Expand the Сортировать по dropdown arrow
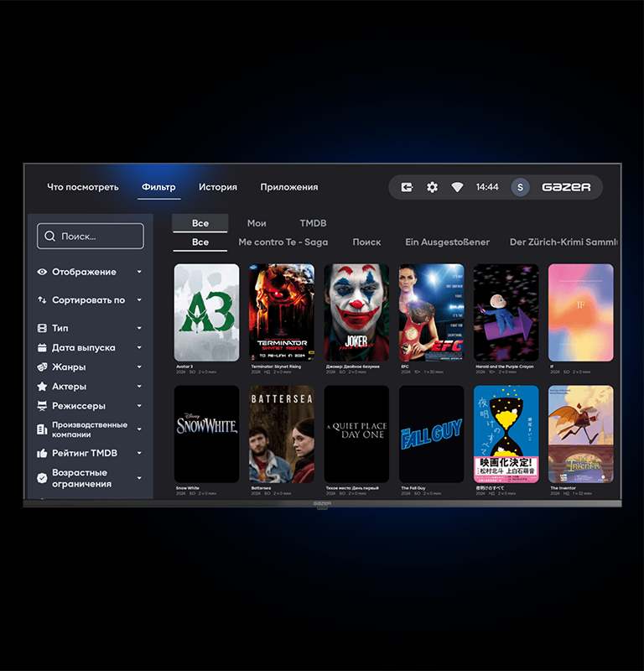The height and width of the screenshot is (671, 644). [x=139, y=300]
